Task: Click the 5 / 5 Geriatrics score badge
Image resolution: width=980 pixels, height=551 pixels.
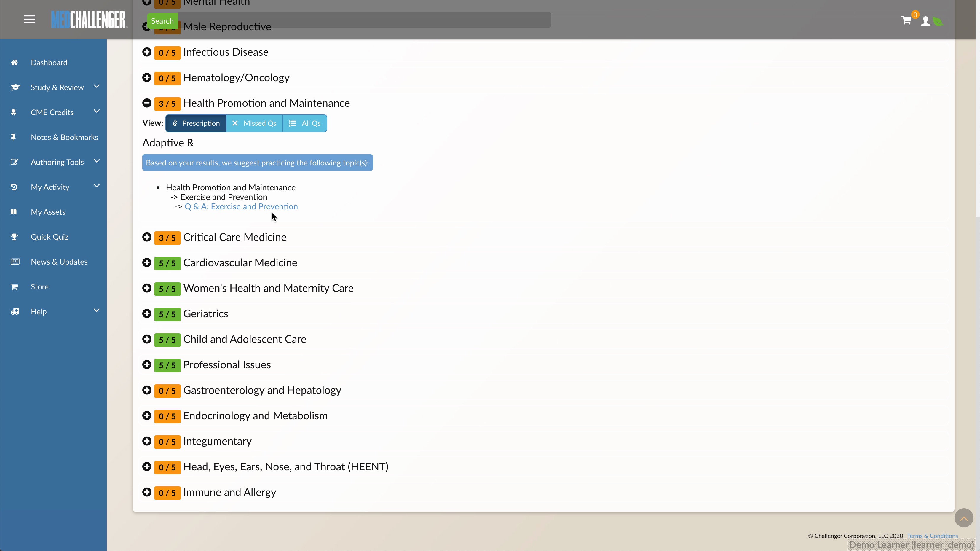Action: click(x=167, y=314)
